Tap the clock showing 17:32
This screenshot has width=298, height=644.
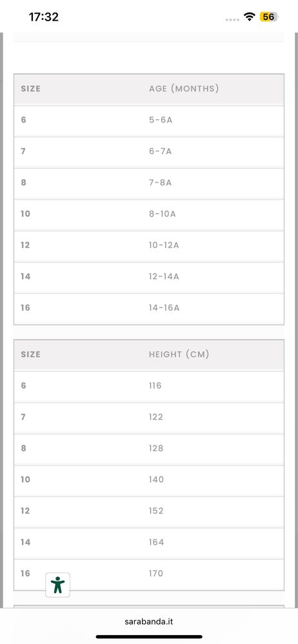point(44,17)
